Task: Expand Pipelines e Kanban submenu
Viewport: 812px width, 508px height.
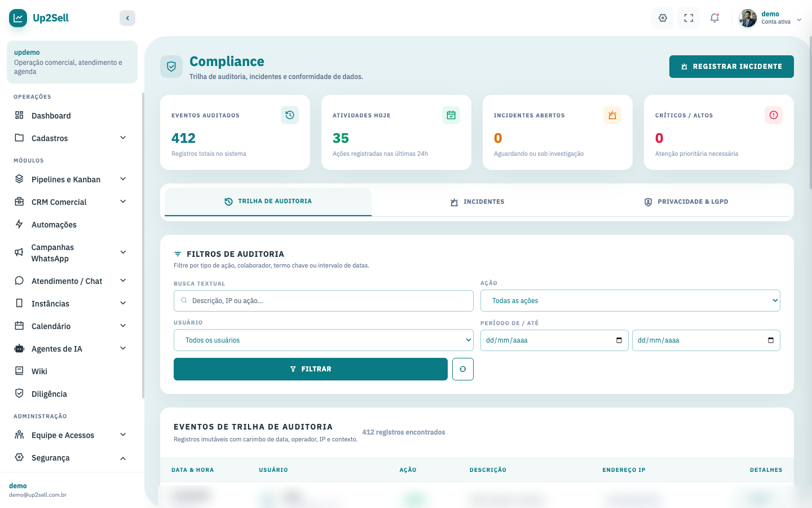Action: [x=72, y=179]
